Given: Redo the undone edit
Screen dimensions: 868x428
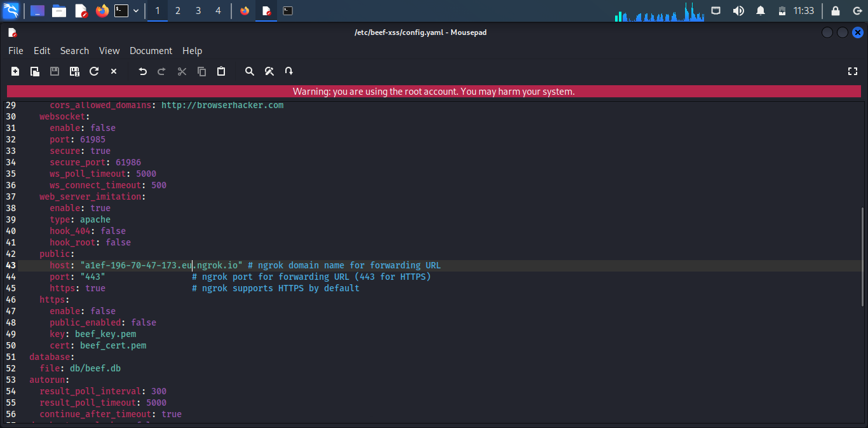Looking at the screenshot, I should [x=161, y=71].
